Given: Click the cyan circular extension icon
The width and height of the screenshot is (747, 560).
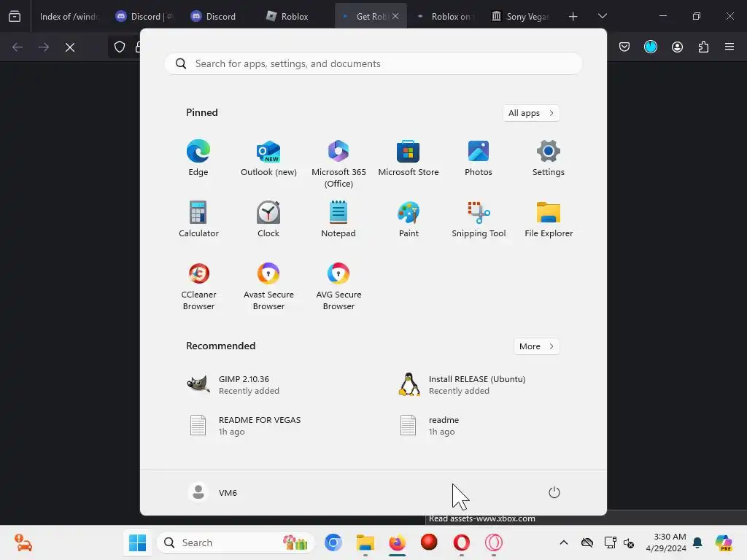Looking at the screenshot, I should 650,47.
